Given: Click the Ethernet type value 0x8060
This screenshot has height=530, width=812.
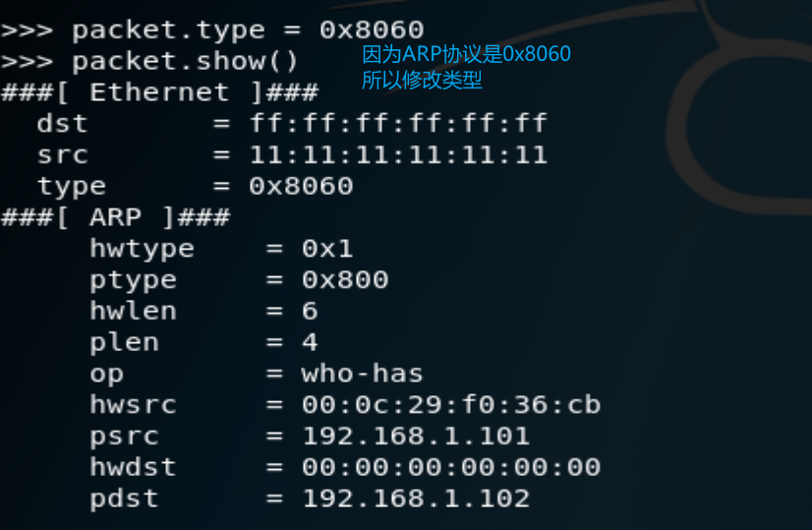Looking at the screenshot, I should coord(301,186).
